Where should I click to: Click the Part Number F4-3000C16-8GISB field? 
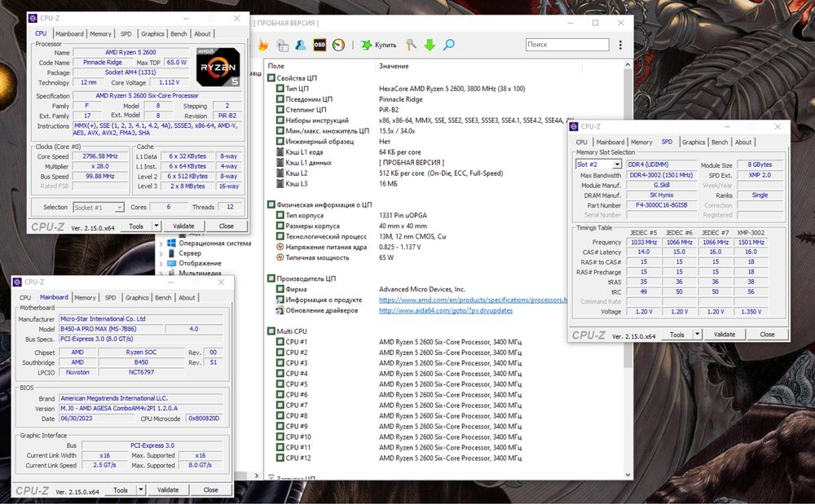coord(661,205)
